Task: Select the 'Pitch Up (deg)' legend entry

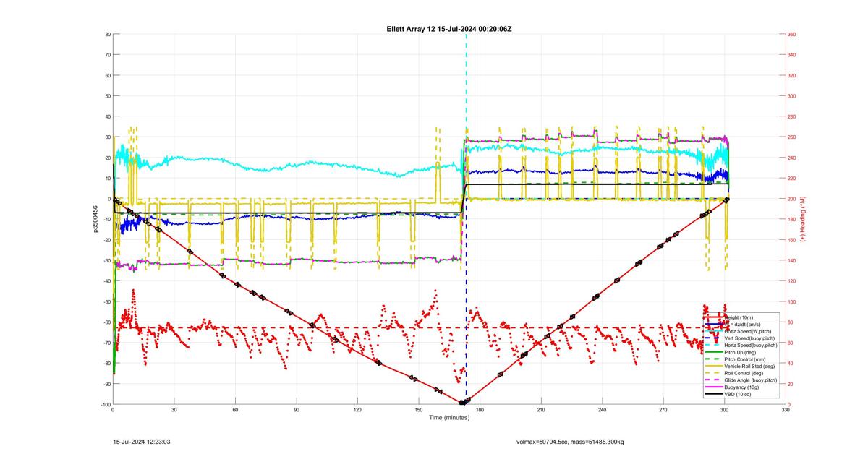Action: (740, 352)
